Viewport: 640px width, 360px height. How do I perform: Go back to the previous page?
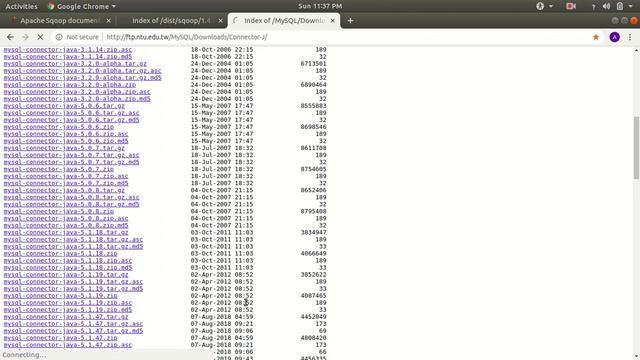(10, 37)
